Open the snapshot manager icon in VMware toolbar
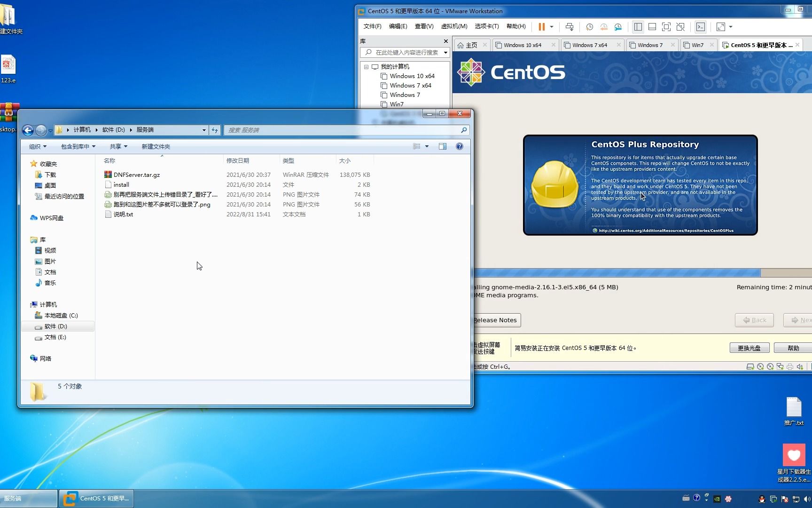 coord(618,27)
